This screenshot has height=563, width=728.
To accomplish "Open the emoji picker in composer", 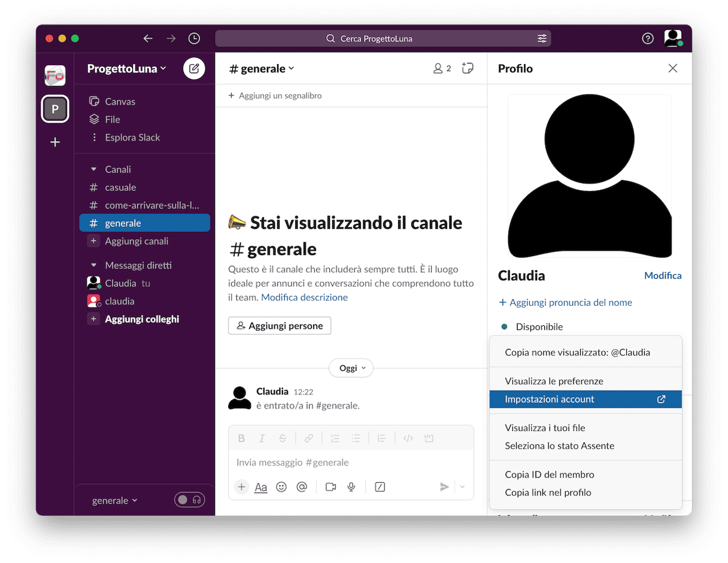I will (x=281, y=487).
